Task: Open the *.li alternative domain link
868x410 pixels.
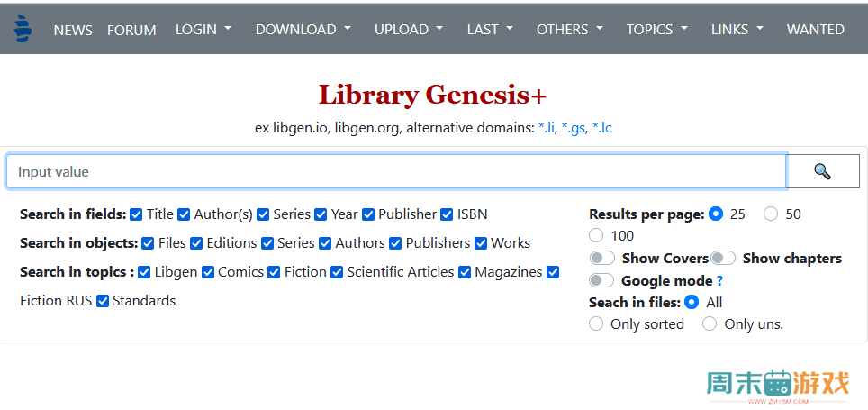Action: [x=546, y=128]
